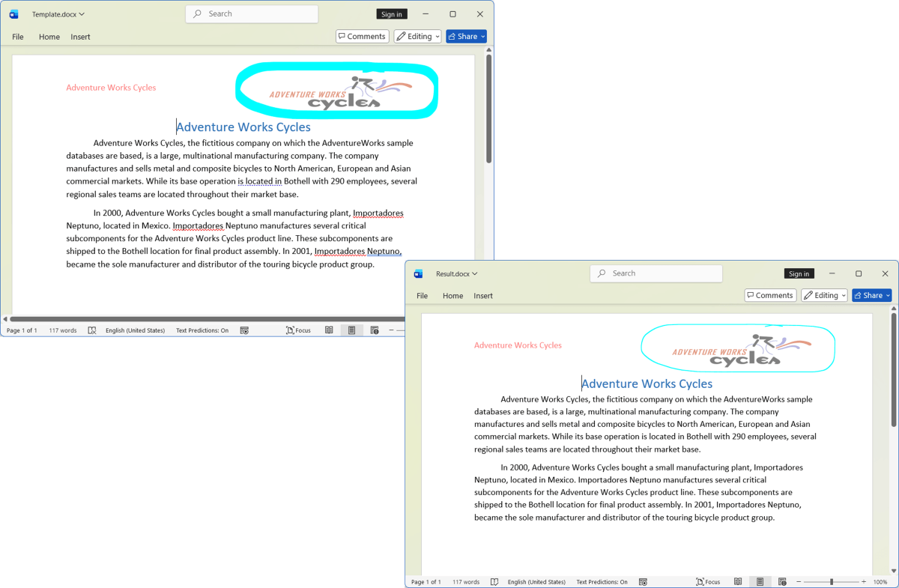
Task: Open Read Mode view in Template.docx
Action: (x=329, y=330)
